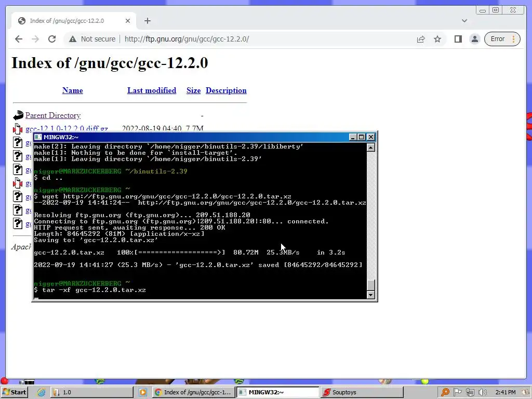Click the flag icon in system tray
Screen dimensions: 532x399
pyautogui.click(x=457, y=392)
